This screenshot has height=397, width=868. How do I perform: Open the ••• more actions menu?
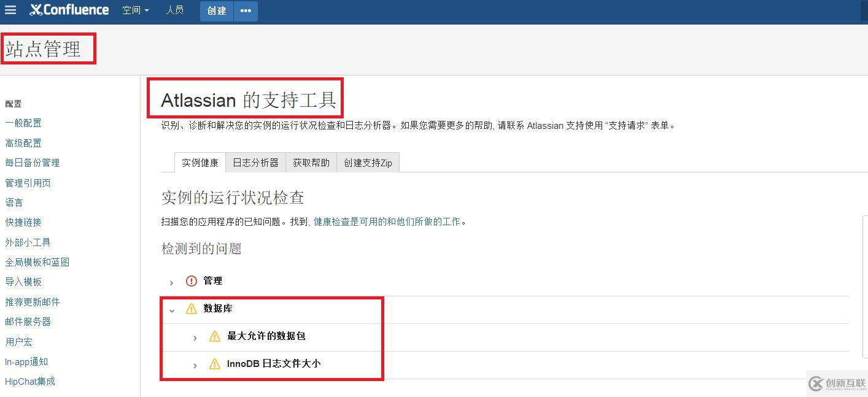point(246,10)
